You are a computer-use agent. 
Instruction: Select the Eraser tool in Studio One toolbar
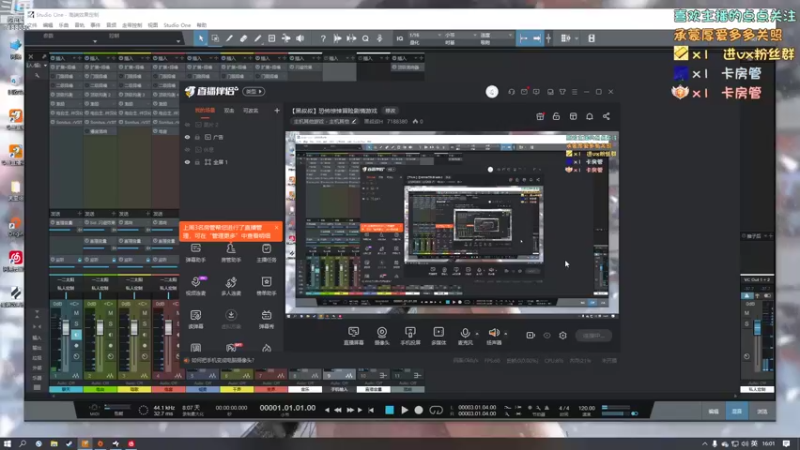pos(243,38)
